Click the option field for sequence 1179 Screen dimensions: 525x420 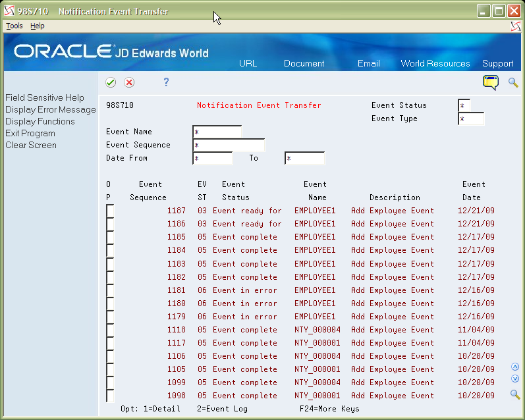coord(110,317)
